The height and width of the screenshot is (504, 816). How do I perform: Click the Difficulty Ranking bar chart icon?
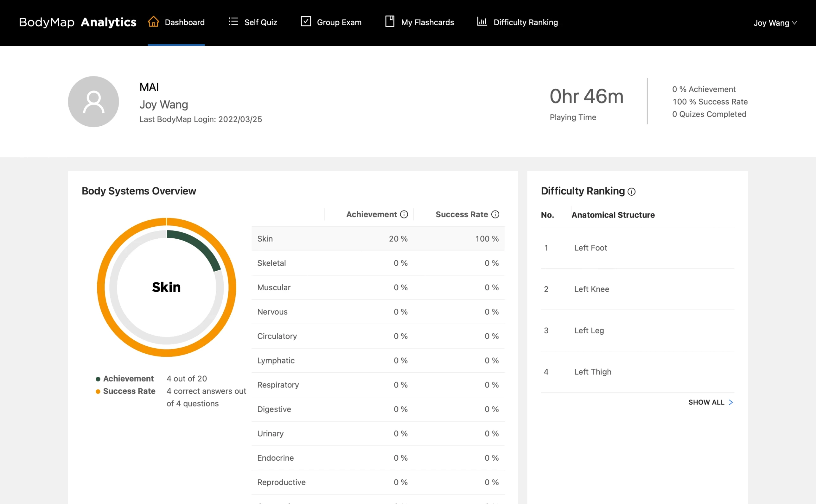coord(482,21)
